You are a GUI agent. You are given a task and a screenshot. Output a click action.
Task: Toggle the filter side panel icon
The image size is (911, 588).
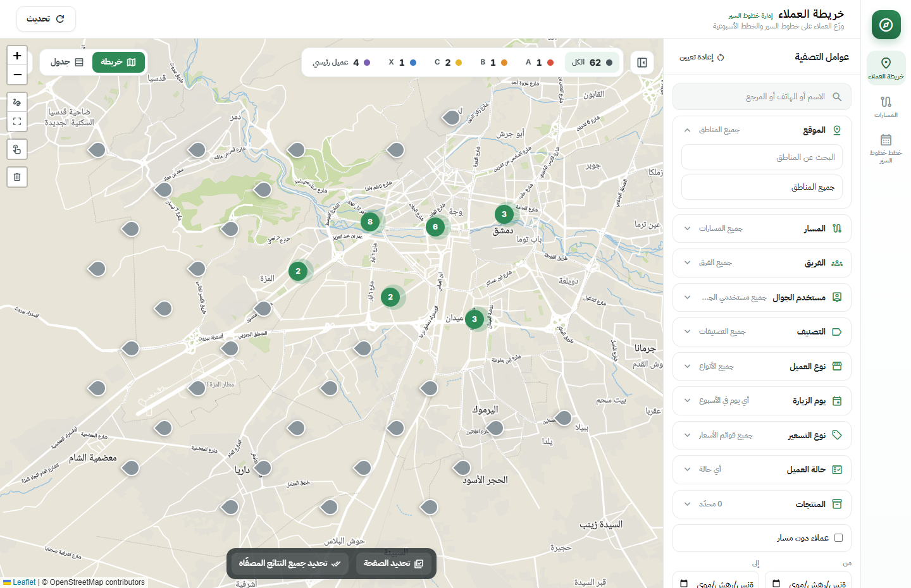click(x=642, y=63)
